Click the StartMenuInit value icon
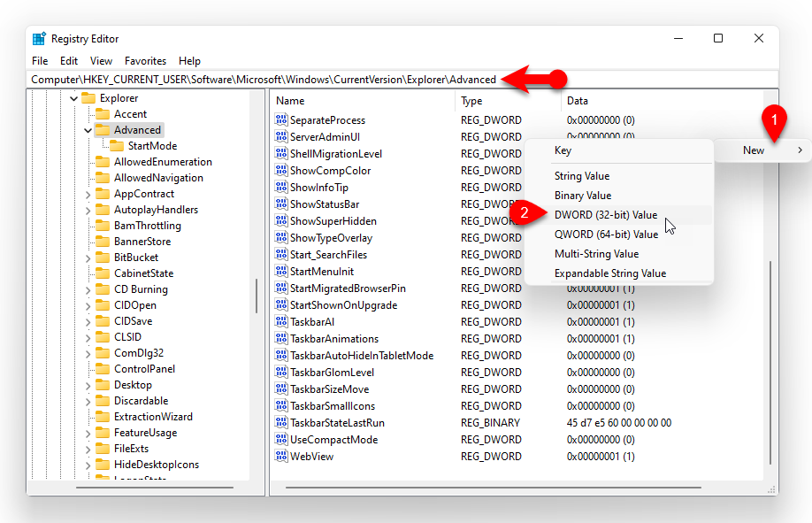 tap(281, 271)
